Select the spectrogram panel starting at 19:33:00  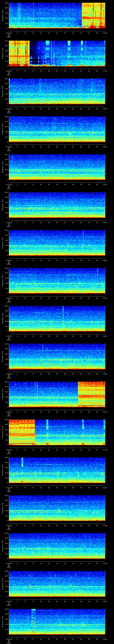(x=57, y=167)
